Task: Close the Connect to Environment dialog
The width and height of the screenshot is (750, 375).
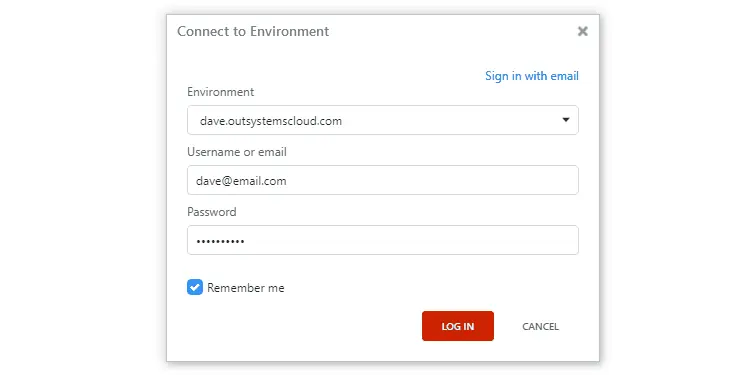Action: point(582,32)
